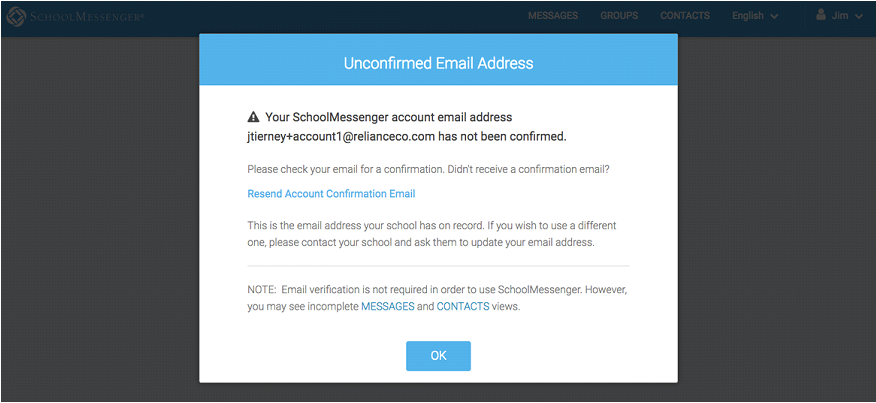Viewport: 876px width, 403px height.
Task: Follow the MESSAGES link in the note
Action: (x=388, y=306)
